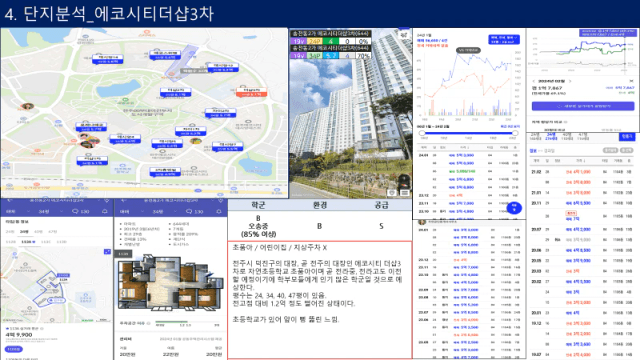Click the street view list menu icon

404,193
